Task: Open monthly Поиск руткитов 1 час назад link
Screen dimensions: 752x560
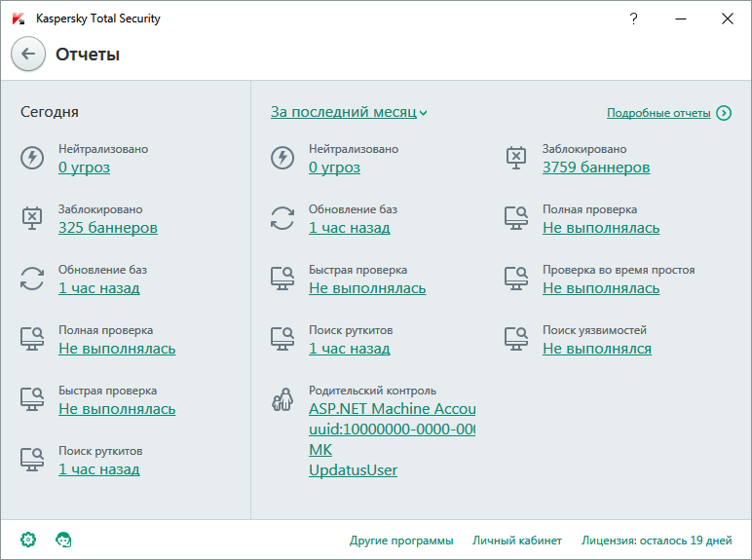Action: (x=349, y=349)
